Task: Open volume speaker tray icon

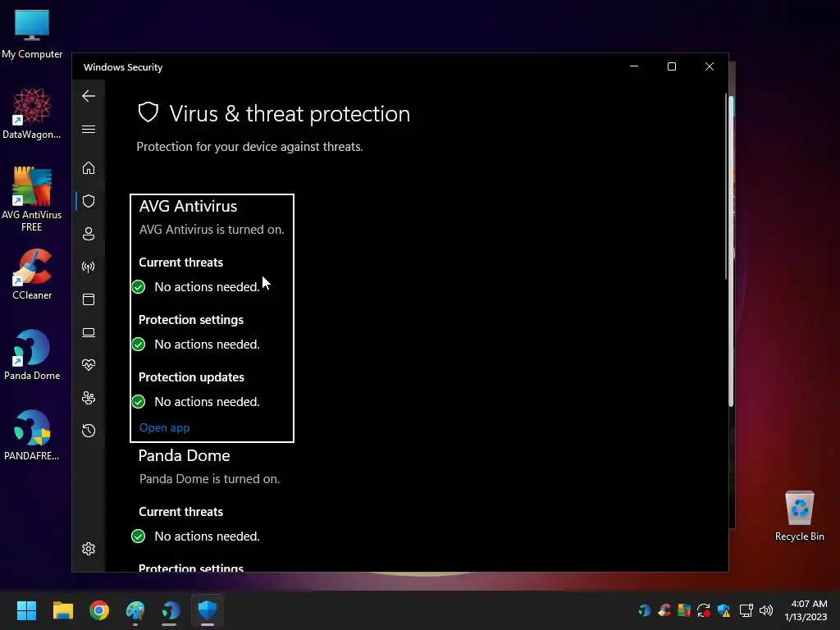Action: coord(767,610)
